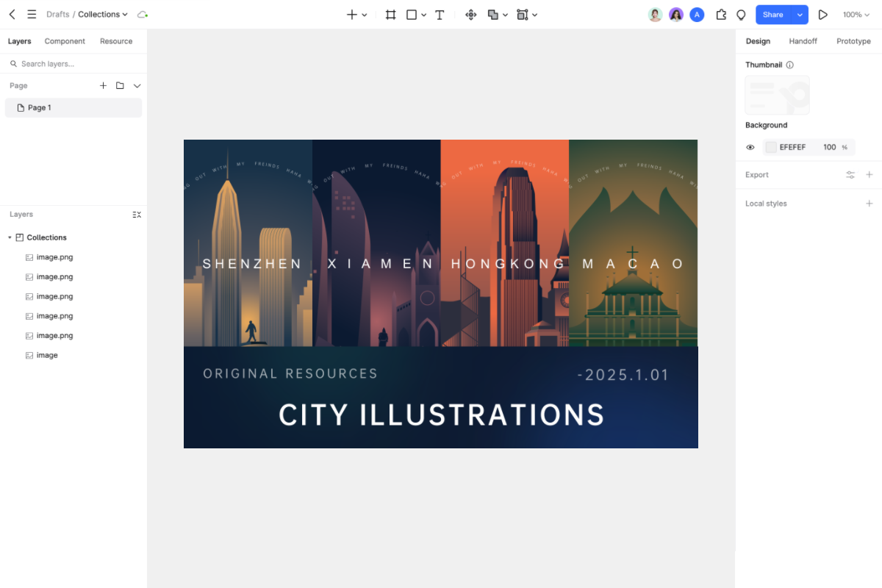Collapse the Collections frame layer arrow
Viewport: 882px width, 588px height.
pyautogui.click(x=10, y=237)
